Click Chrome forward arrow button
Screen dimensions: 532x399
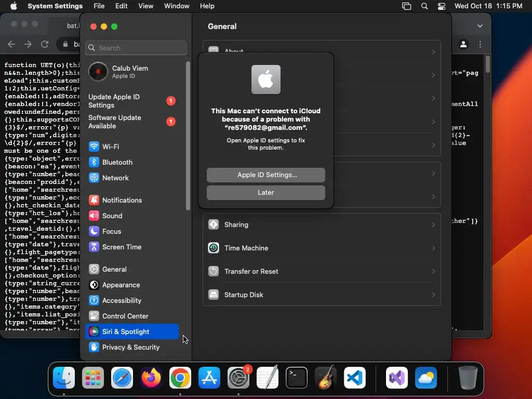(x=28, y=44)
